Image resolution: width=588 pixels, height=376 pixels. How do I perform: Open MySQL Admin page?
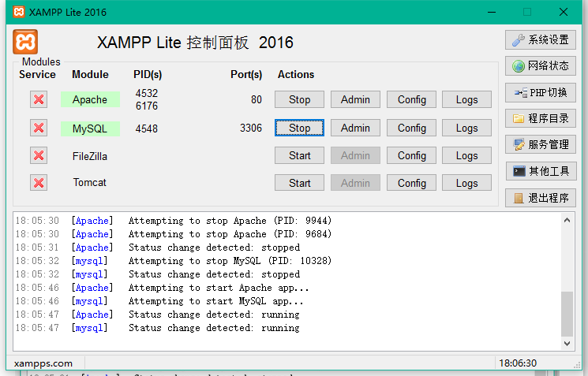[x=355, y=128]
